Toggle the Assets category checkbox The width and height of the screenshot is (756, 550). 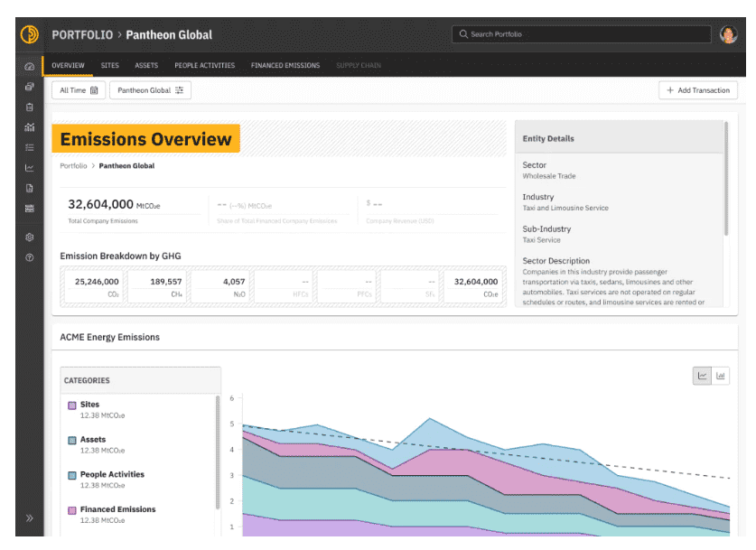pyautogui.click(x=72, y=441)
